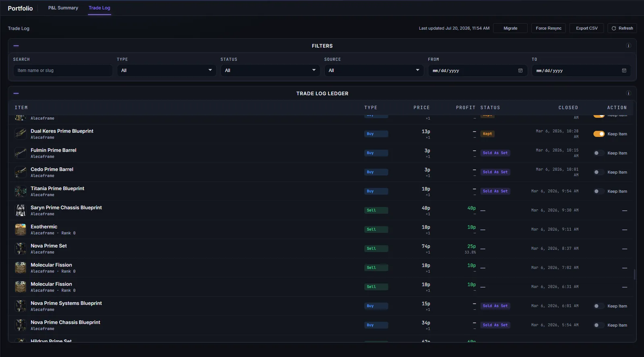Enable Keep Item for Titania Prime Blueprint
The image size is (644, 357).
599,191
